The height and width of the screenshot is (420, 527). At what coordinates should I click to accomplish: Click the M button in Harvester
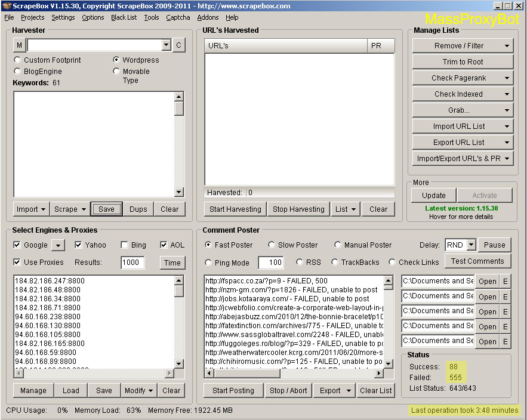pyautogui.click(x=19, y=45)
